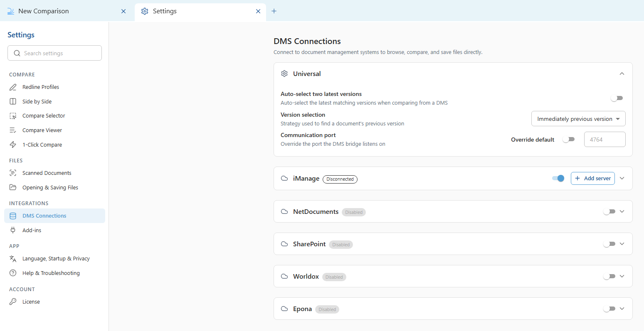Click the communication port 4764 field
The height and width of the screenshot is (331, 644).
coord(605,140)
